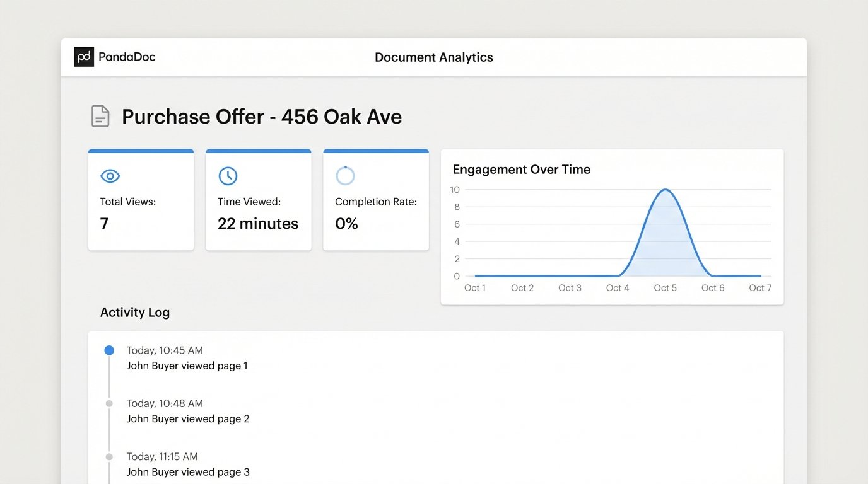The width and height of the screenshot is (868, 484).
Task: Open the Document Analytics header title
Action: click(433, 57)
